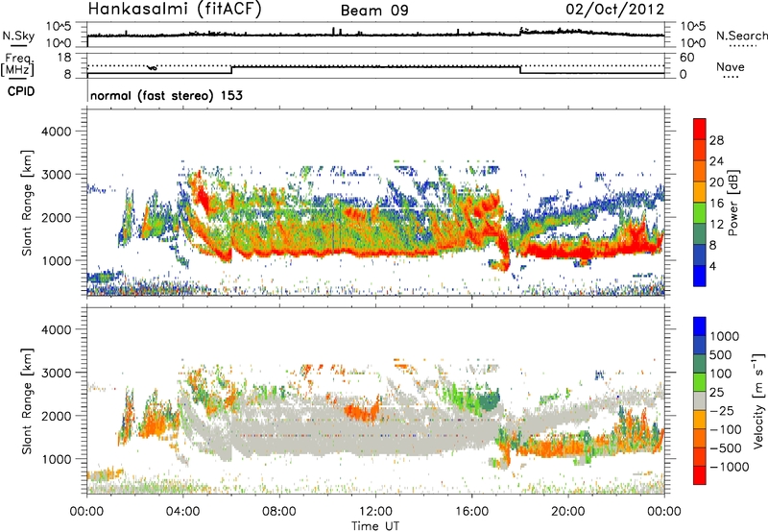Image resolution: width=768 pixels, height=532 pixels.
Task: Click the '-25' velocity scale value
Action: coord(722,410)
